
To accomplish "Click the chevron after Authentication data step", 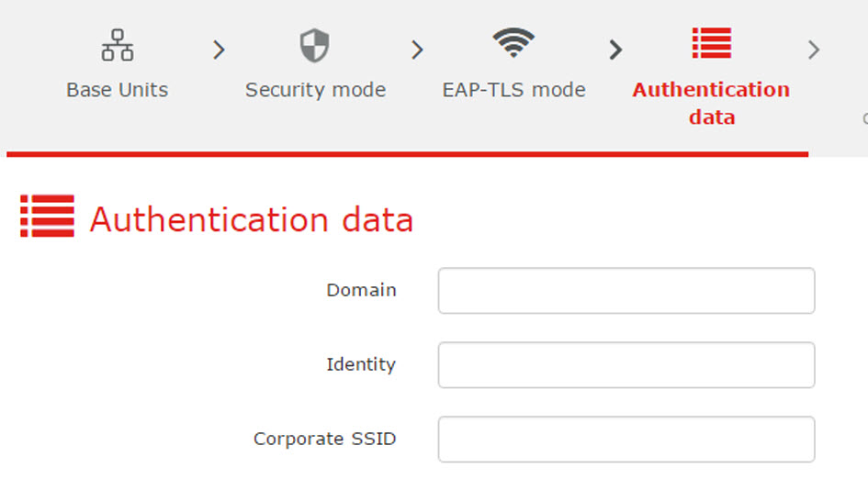I will 814,50.
